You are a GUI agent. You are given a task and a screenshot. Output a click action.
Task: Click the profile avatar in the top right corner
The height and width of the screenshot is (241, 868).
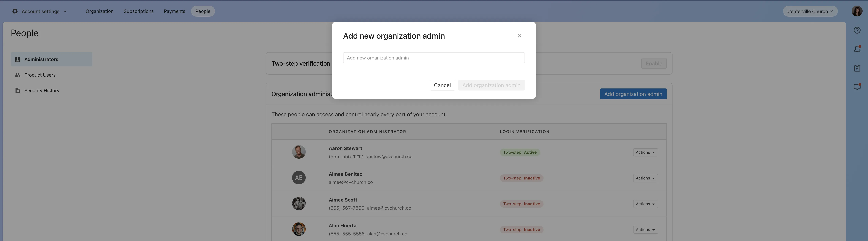[857, 11]
